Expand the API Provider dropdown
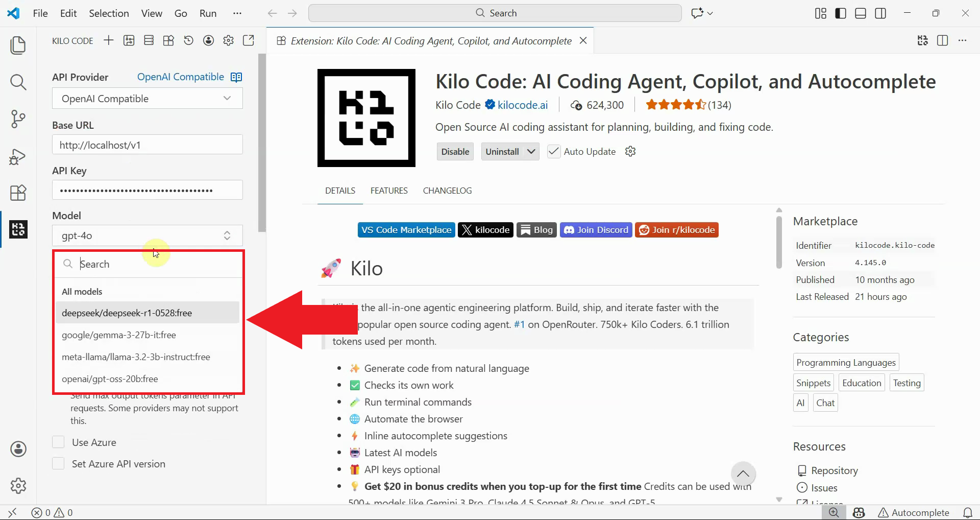The image size is (980, 520). click(x=147, y=99)
